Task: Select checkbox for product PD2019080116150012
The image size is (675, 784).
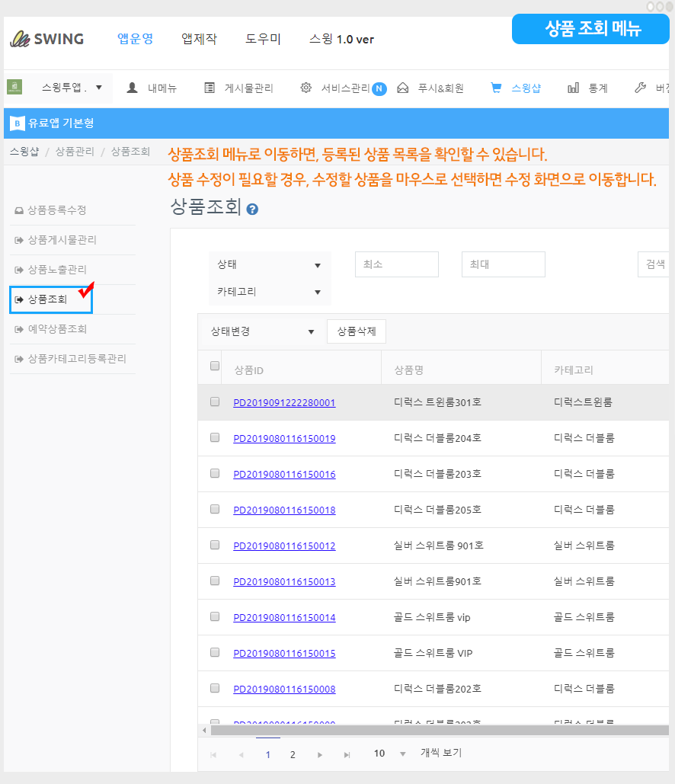Action: (215, 545)
